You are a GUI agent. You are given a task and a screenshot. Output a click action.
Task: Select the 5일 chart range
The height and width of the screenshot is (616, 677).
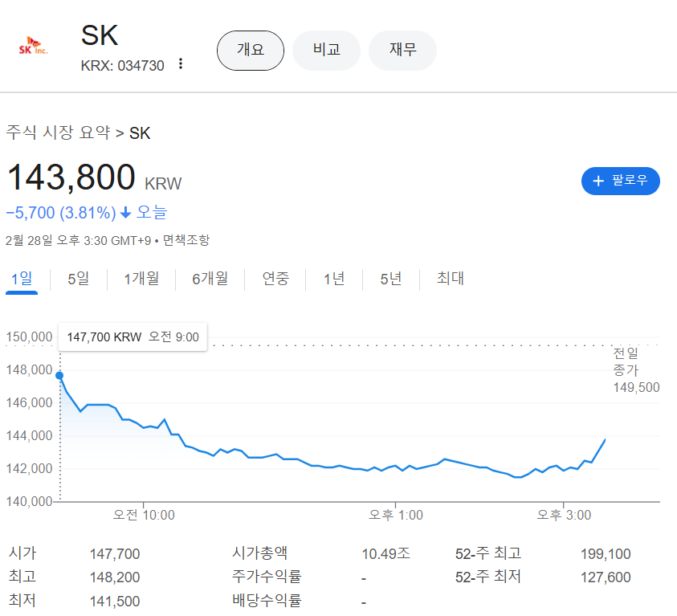coord(76,279)
